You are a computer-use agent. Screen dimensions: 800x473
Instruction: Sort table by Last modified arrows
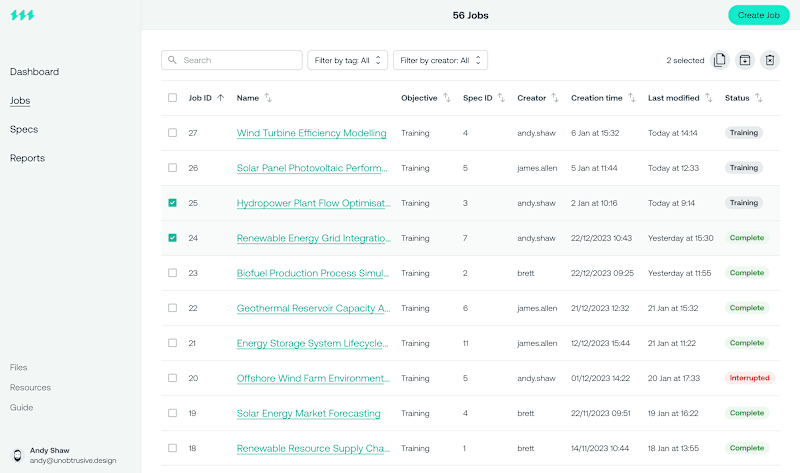point(709,98)
